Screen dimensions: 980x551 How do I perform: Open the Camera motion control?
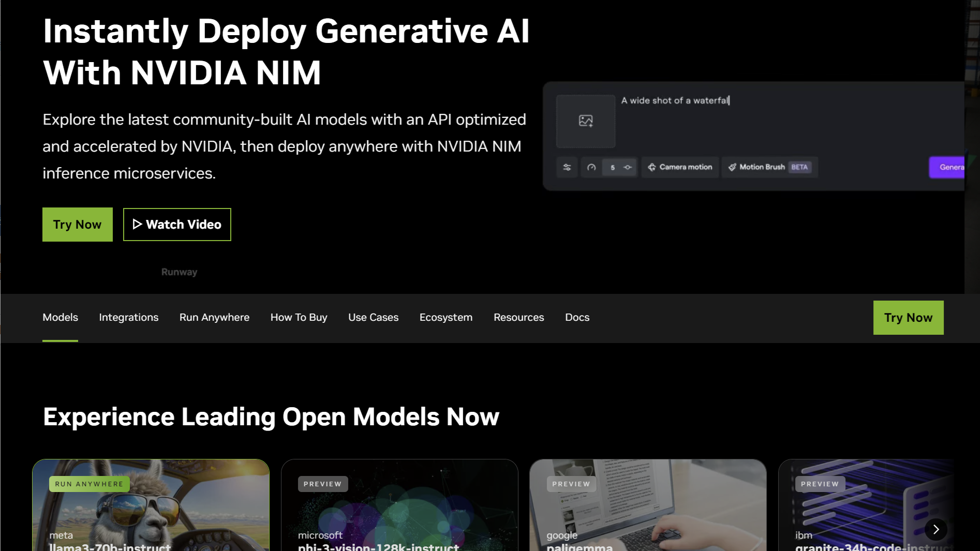pos(679,167)
